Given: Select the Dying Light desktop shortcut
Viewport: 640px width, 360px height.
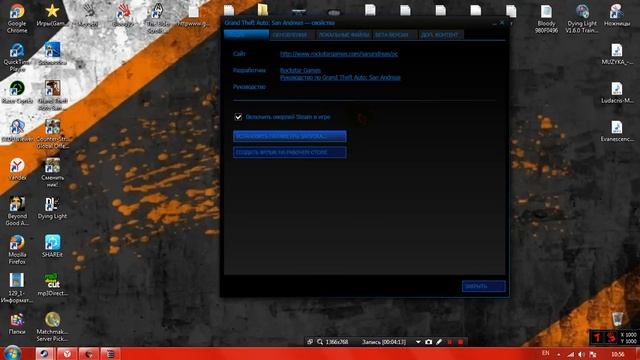Looking at the screenshot, I should pyautogui.click(x=52, y=208).
